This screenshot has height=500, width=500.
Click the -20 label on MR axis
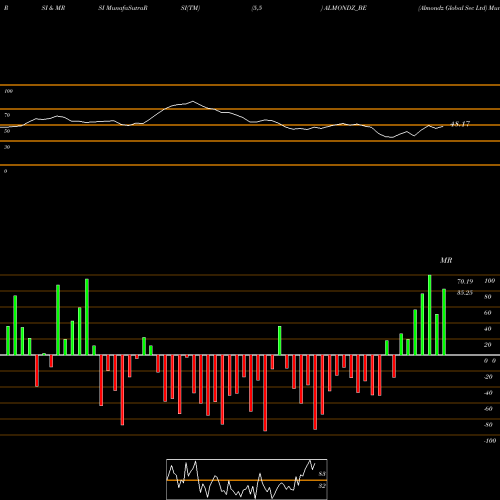click(488, 377)
